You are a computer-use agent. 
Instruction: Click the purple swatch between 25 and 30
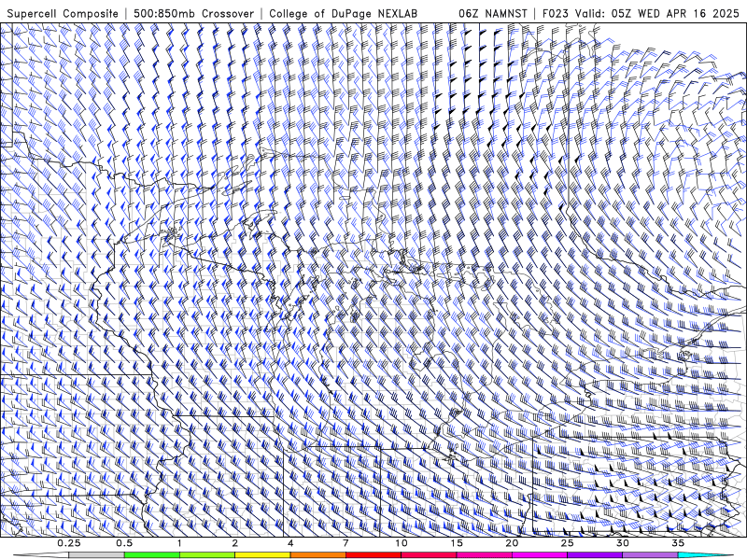tap(595, 555)
